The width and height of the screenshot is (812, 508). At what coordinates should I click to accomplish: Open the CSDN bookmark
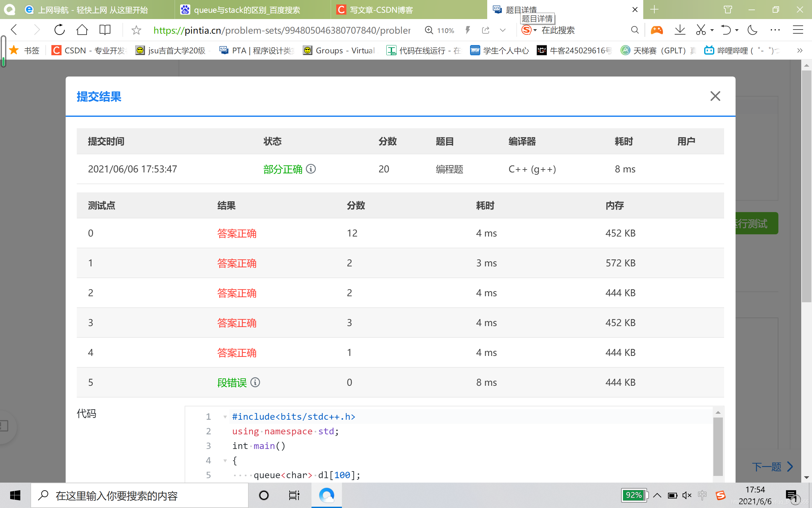click(x=89, y=50)
